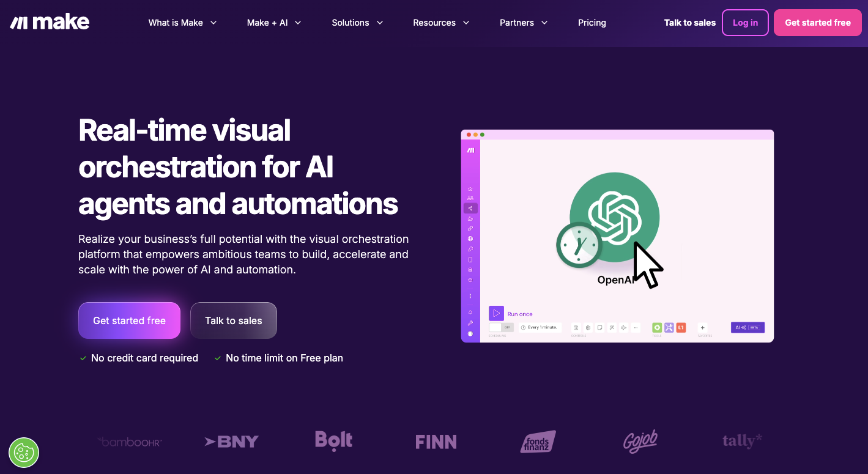
Task: Toggle the Scheduling OFF switch
Action: point(500,328)
